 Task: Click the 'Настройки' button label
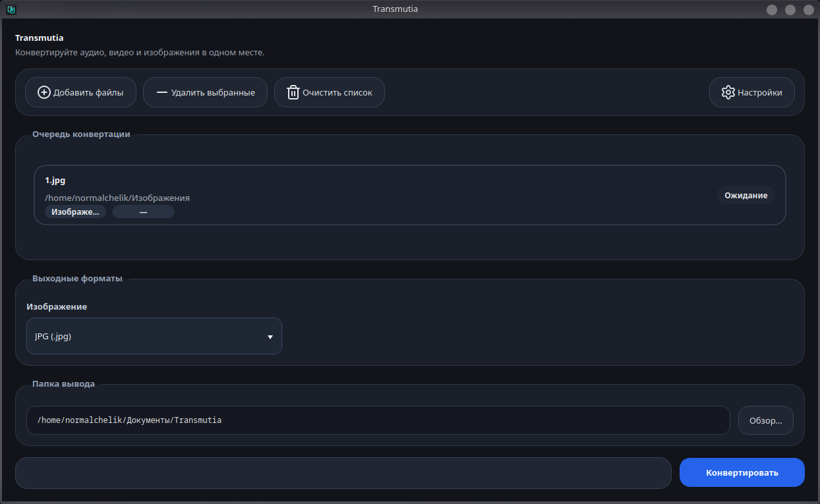[x=760, y=93]
